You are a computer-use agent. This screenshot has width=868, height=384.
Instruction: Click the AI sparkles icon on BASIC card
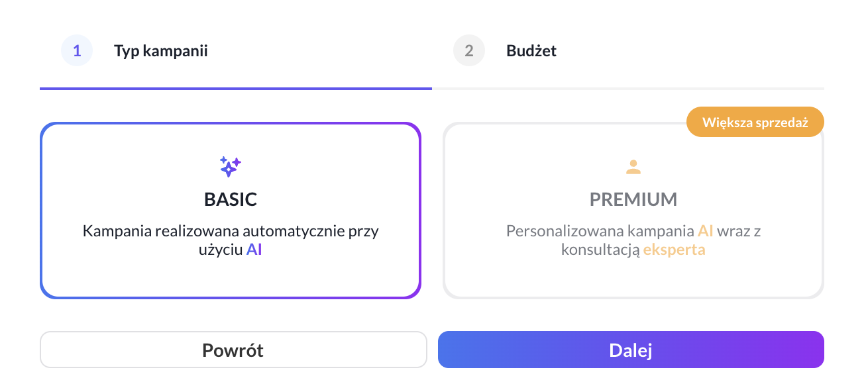pyautogui.click(x=230, y=166)
